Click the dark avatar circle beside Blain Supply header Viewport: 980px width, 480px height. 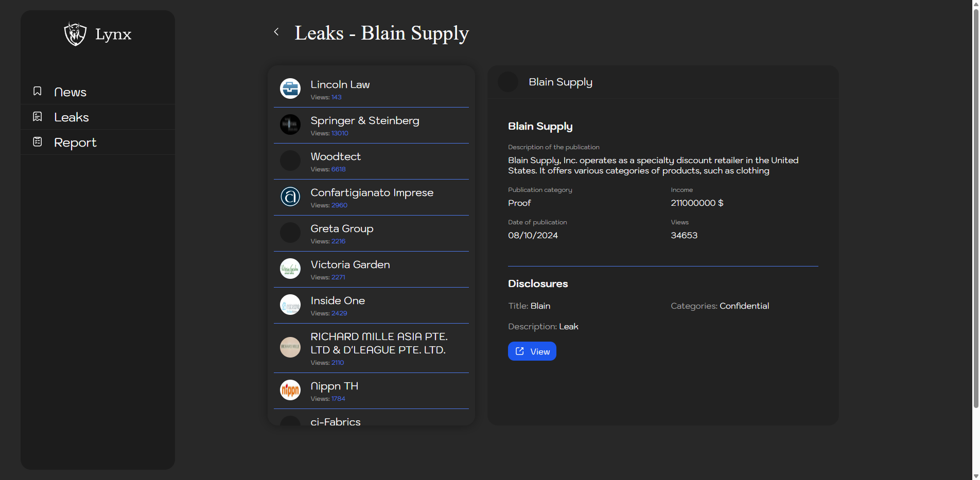[508, 82]
